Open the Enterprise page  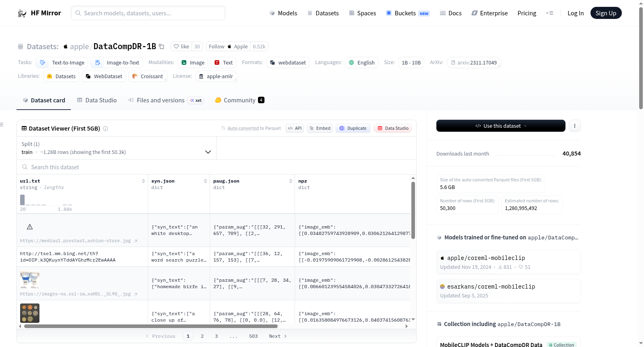[x=489, y=13]
